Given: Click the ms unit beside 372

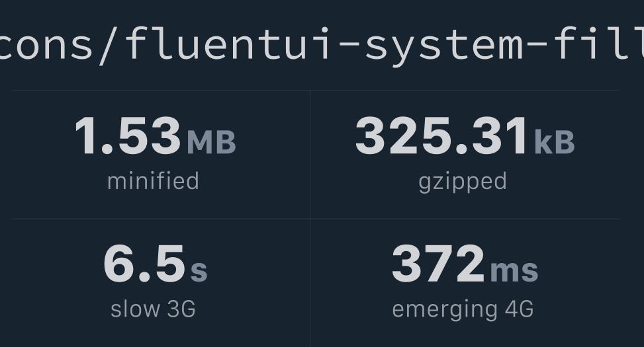Looking at the screenshot, I should tap(514, 270).
